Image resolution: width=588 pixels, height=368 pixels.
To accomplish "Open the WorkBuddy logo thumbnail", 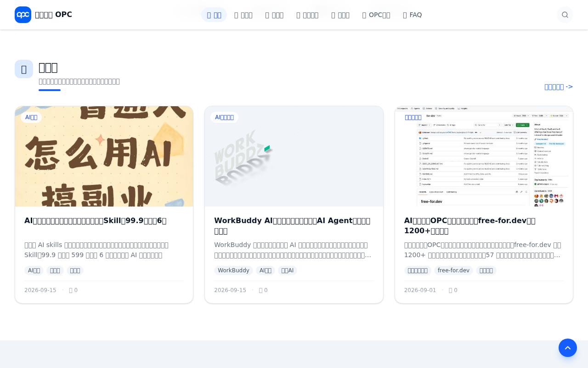I will pos(294,156).
